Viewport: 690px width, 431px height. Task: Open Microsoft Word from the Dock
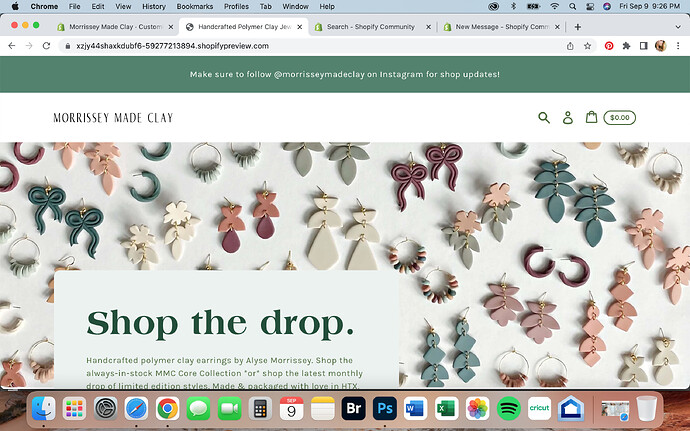tap(415, 408)
